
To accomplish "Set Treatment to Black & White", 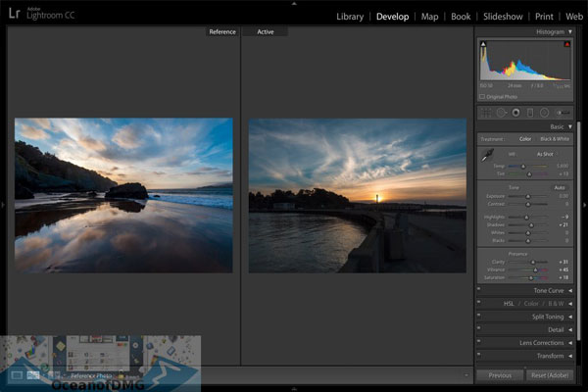I will (x=553, y=139).
